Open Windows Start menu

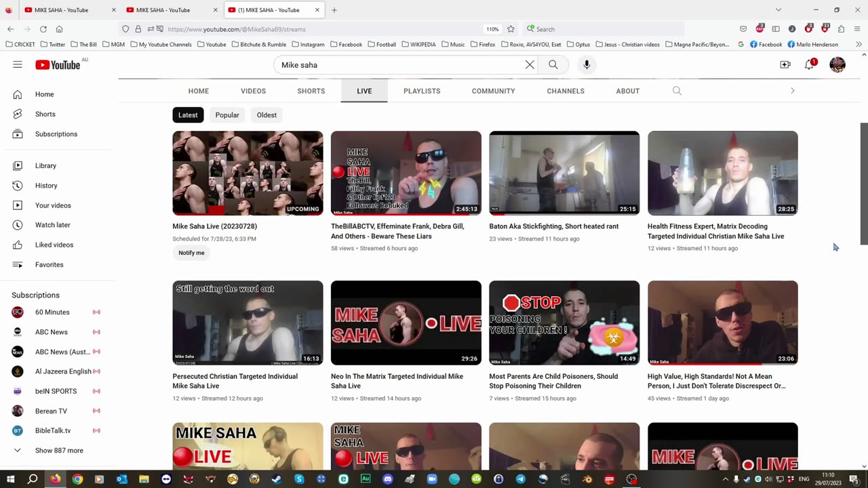click(11, 479)
